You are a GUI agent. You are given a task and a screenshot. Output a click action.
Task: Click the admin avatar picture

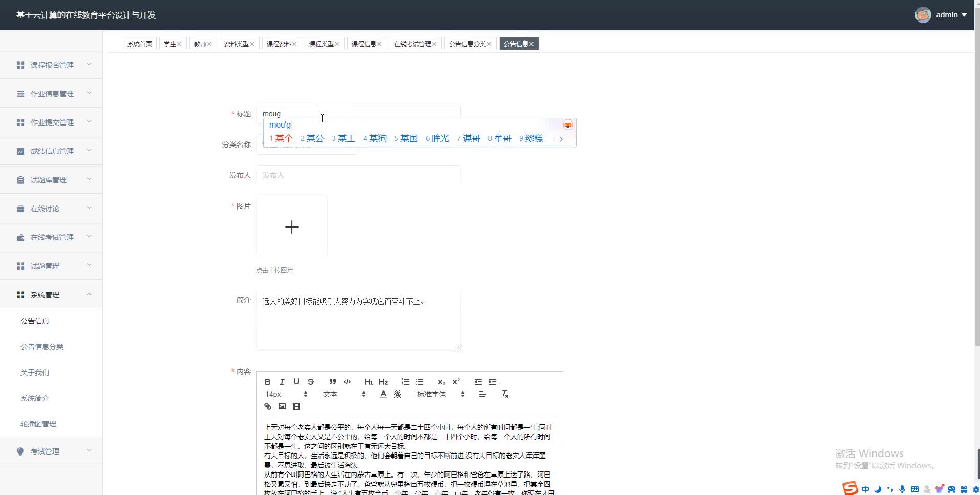tap(923, 15)
